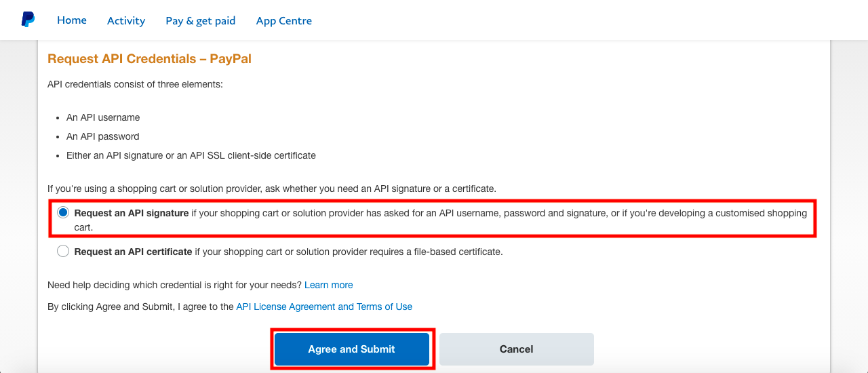The height and width of the screenshot is (373, 868).
Task: Click the bold 'Request an API certificate' label
Action: tap(134, 252)
